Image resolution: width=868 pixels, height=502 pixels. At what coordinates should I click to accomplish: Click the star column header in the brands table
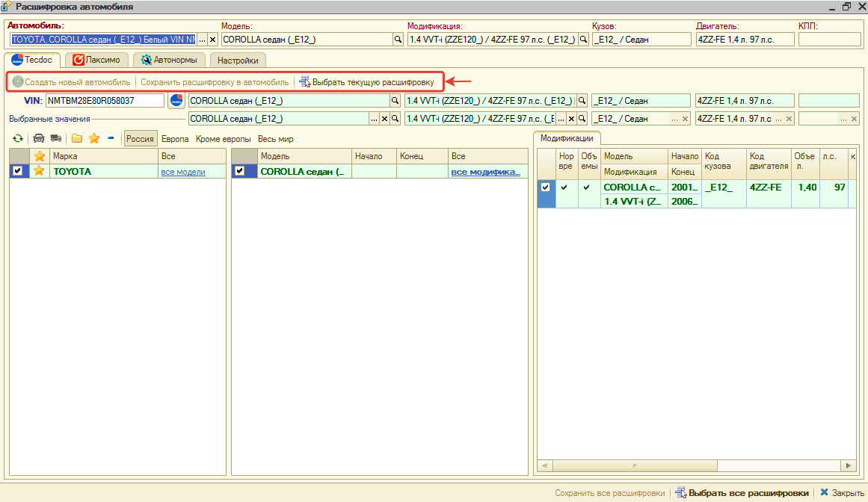point(40,156)
